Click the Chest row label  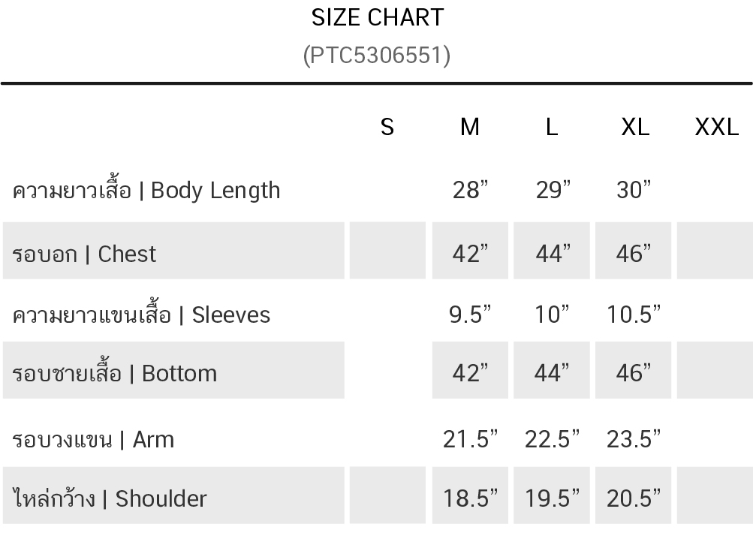click(x=85, y=254)
